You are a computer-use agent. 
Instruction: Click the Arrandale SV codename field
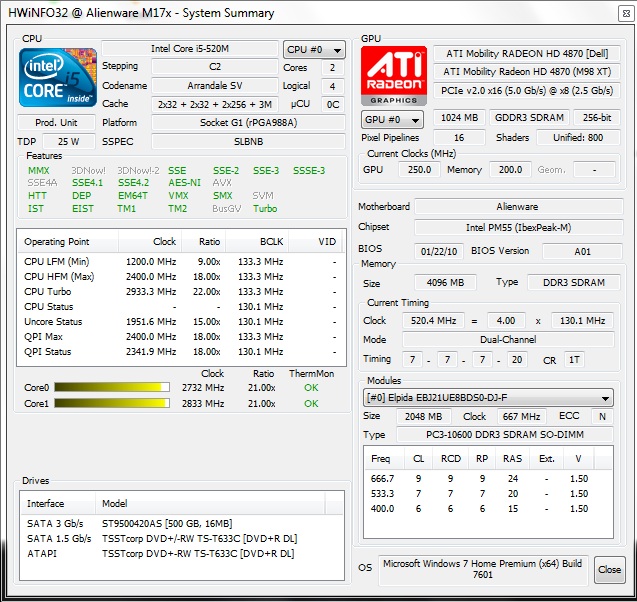click(214, 86)
